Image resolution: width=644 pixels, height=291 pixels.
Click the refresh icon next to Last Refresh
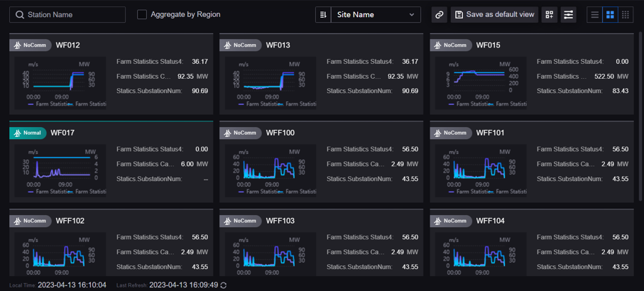point(224,285)
